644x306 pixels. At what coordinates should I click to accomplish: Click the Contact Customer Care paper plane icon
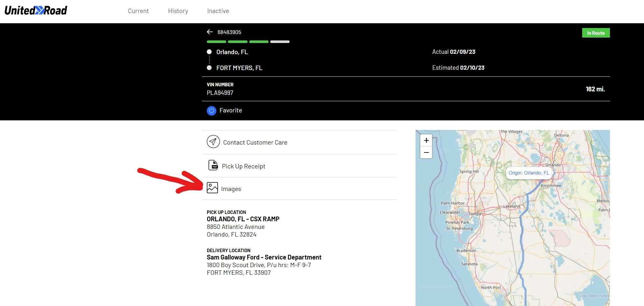[213, 142]
